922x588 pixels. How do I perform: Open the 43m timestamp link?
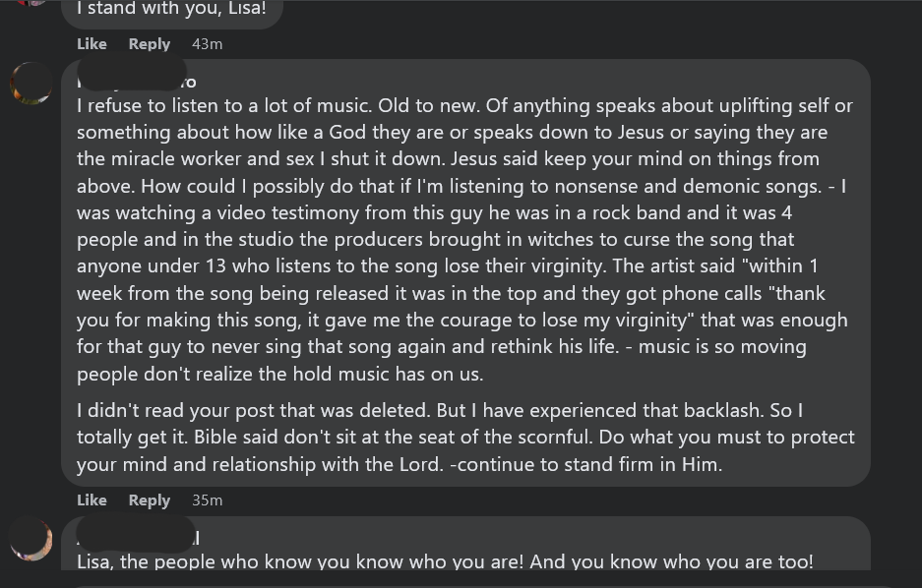click(x=207, y=44)
